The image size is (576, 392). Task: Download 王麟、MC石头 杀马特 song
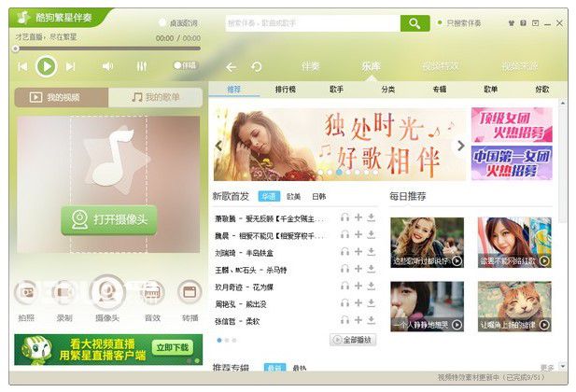[372, 269]
